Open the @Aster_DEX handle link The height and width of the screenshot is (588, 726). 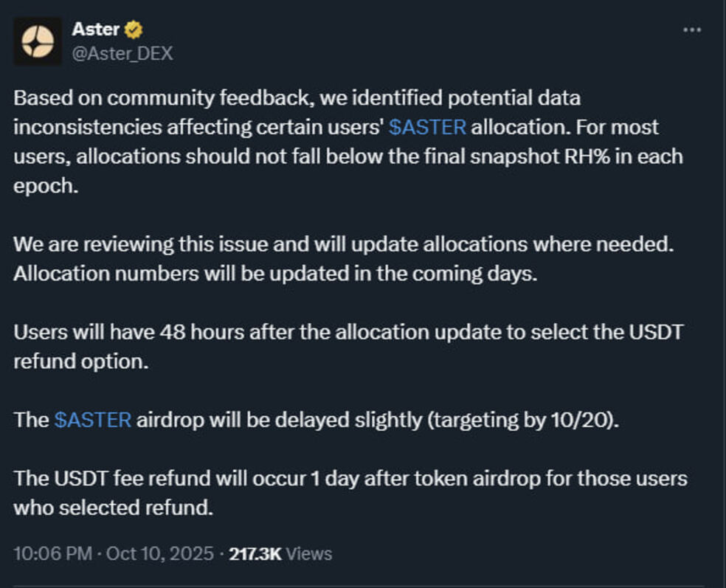(x=122, y=54)
